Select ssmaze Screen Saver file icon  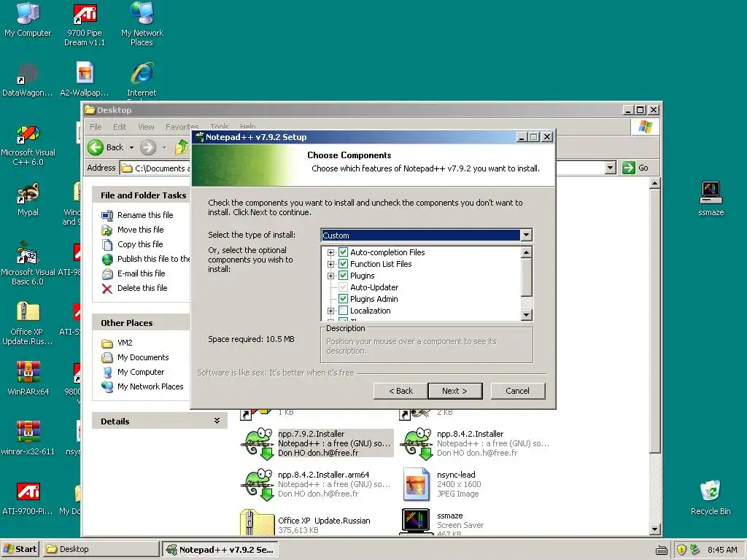click(418, 522)
